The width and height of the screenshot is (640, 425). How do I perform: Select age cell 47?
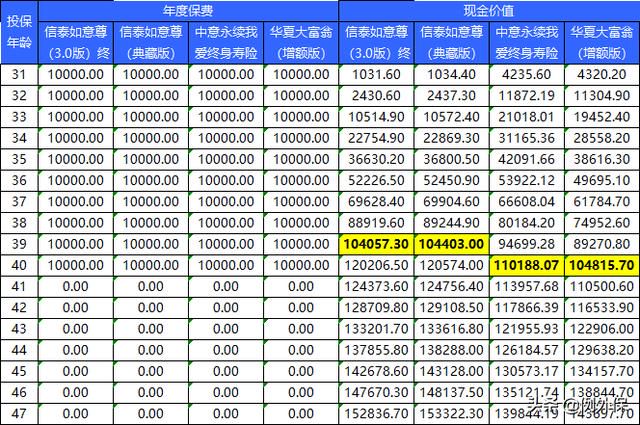pos(19,414)
